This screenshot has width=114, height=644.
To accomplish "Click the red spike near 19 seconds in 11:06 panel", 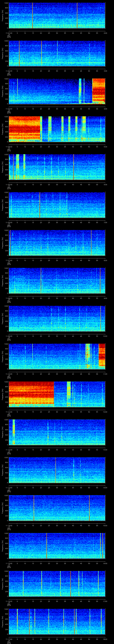I will click(x=40, y=205).
